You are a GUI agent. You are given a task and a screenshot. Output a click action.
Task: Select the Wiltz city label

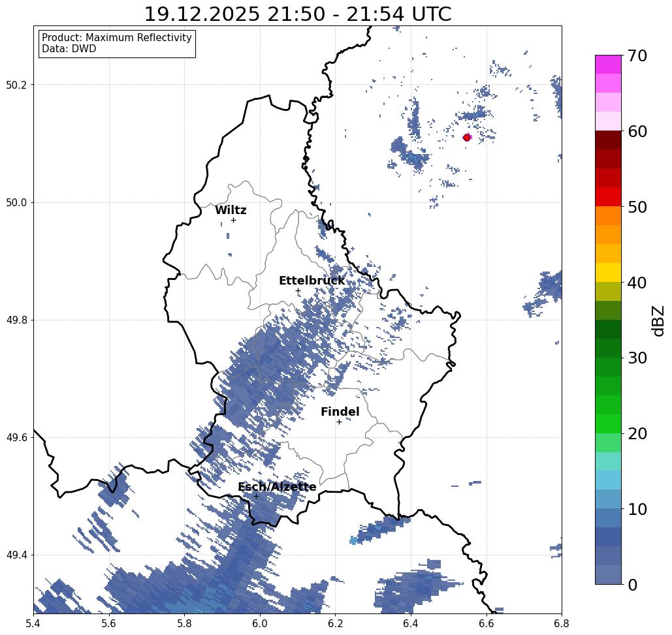231,209
